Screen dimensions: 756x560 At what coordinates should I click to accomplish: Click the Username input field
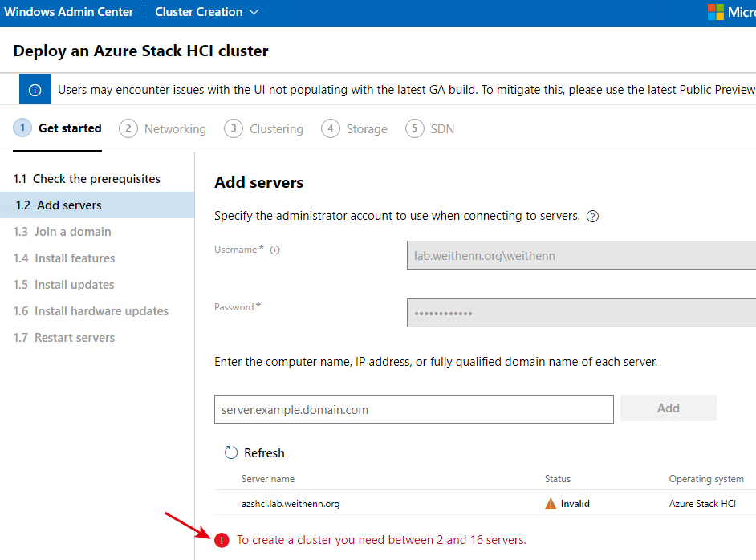pos(581,255)
